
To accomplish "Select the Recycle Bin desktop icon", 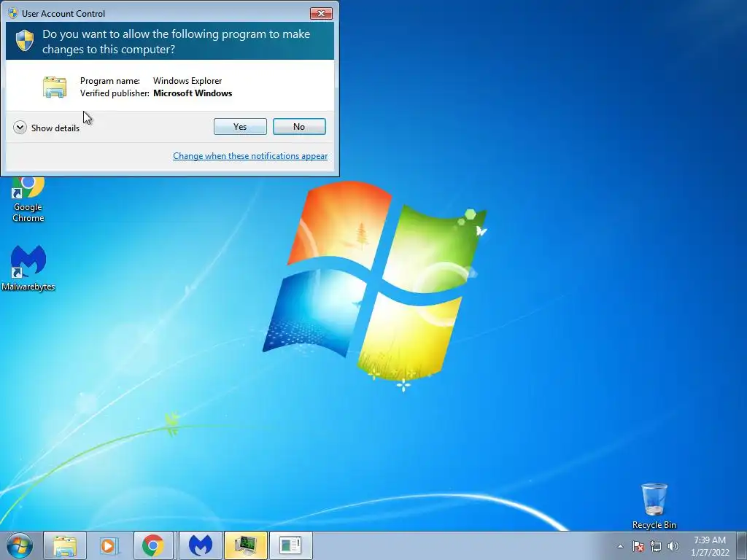I will click(654, 506).
